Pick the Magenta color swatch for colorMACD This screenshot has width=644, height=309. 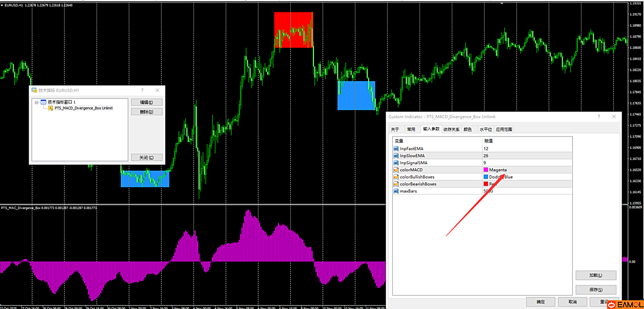486,170
